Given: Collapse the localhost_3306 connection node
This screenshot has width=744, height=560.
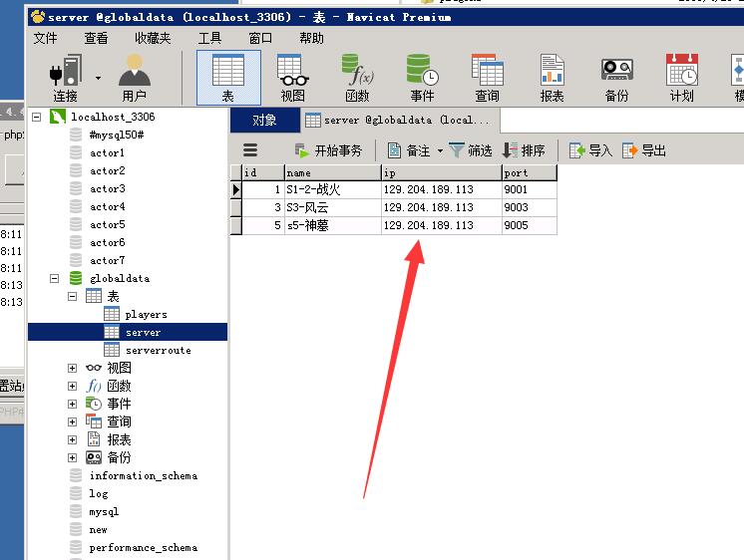Looking at the screenshot, I should pos(37,117).
